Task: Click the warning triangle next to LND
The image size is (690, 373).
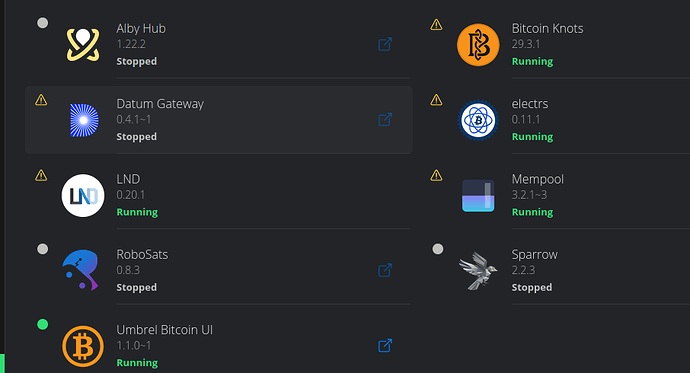Action: 41,176
